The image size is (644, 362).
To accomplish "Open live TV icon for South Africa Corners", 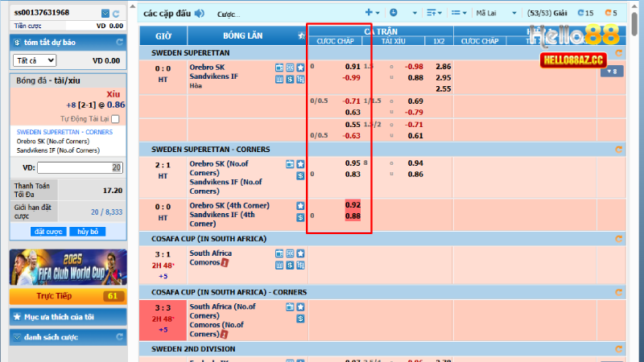I will 290,307.
